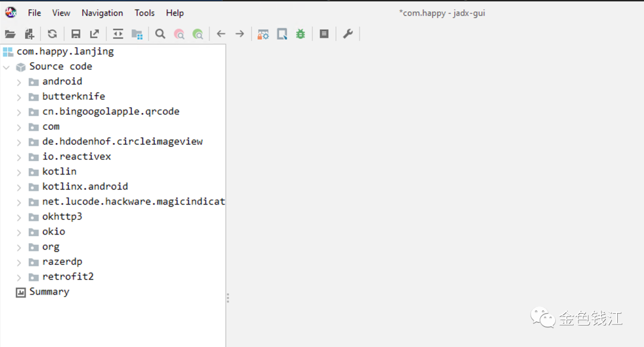Open the Log viewer icon

[324, 33]
